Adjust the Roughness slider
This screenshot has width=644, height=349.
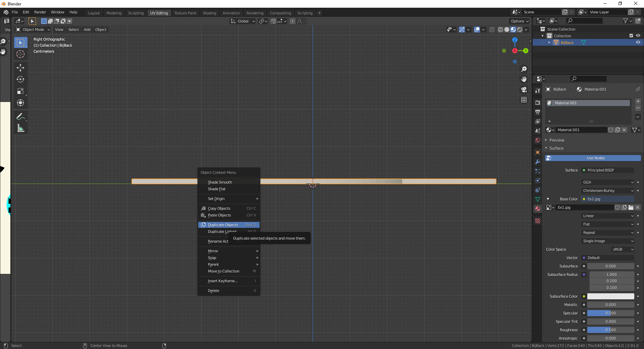[x=610, y=330]
